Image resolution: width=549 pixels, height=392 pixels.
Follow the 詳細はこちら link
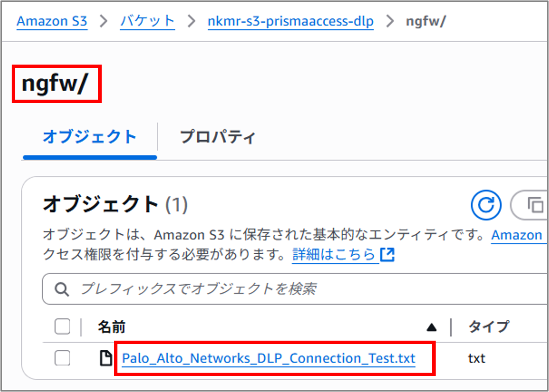tap(333, 255)
